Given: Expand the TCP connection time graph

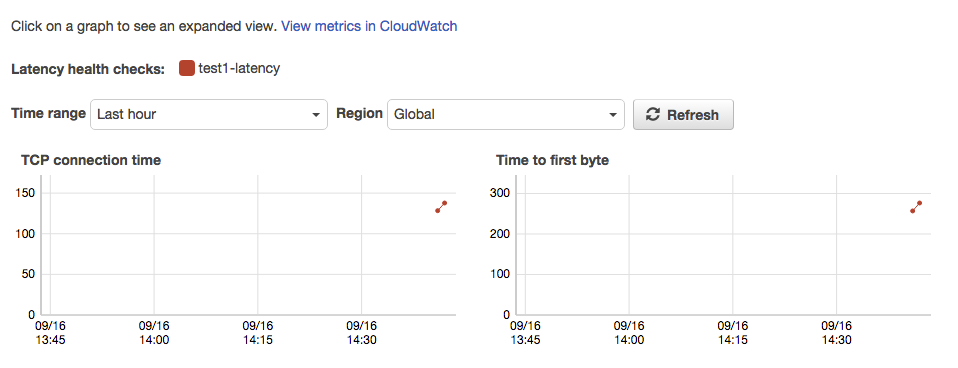Looking at the screenshot, I should 247,245.
